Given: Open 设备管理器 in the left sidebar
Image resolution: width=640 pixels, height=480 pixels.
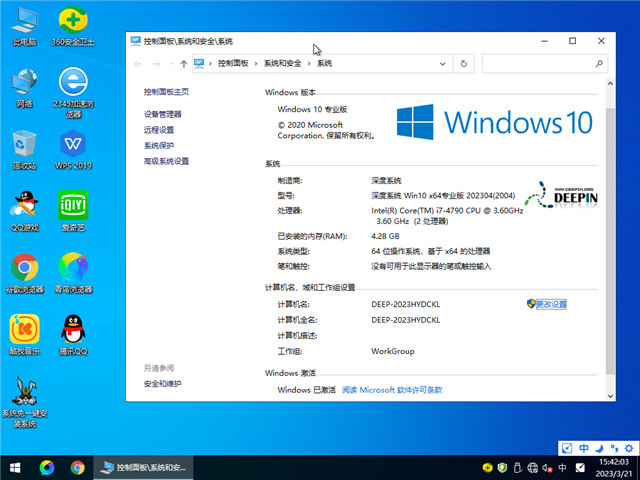Looking at the screenshot, I should [x=162, y=114].
